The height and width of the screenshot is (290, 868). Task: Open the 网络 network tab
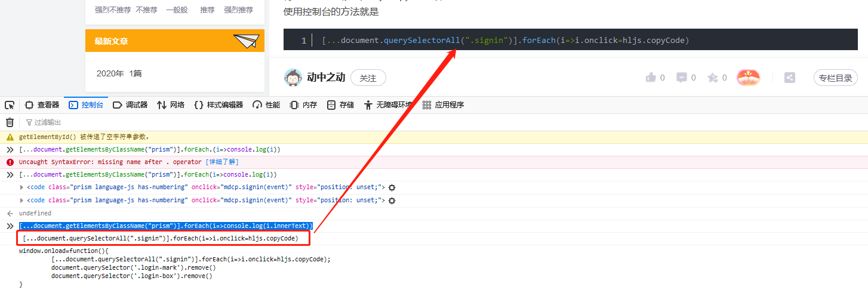(x=171, y=105)
